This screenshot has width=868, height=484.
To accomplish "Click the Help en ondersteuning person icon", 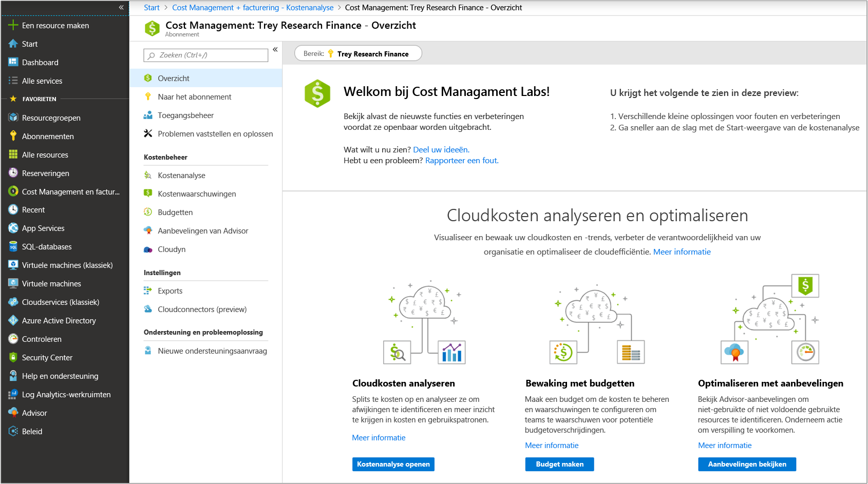I will pos(13,376).
